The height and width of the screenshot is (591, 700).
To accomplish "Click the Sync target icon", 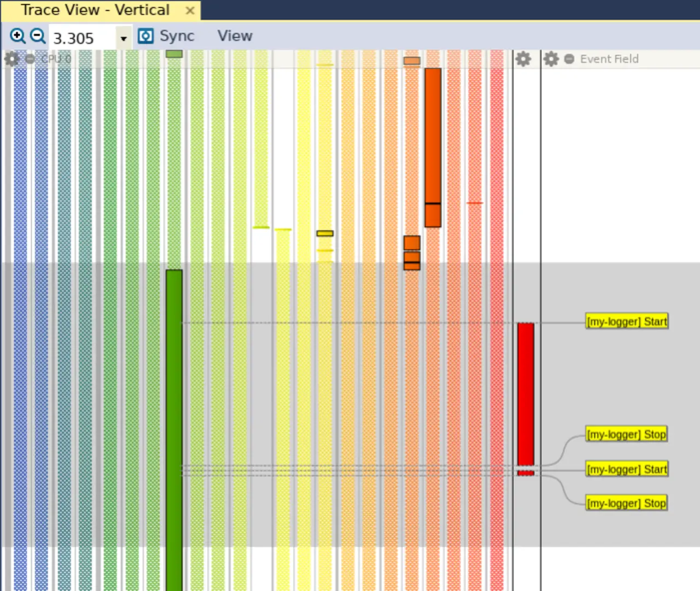I will [x=145, y=36].
